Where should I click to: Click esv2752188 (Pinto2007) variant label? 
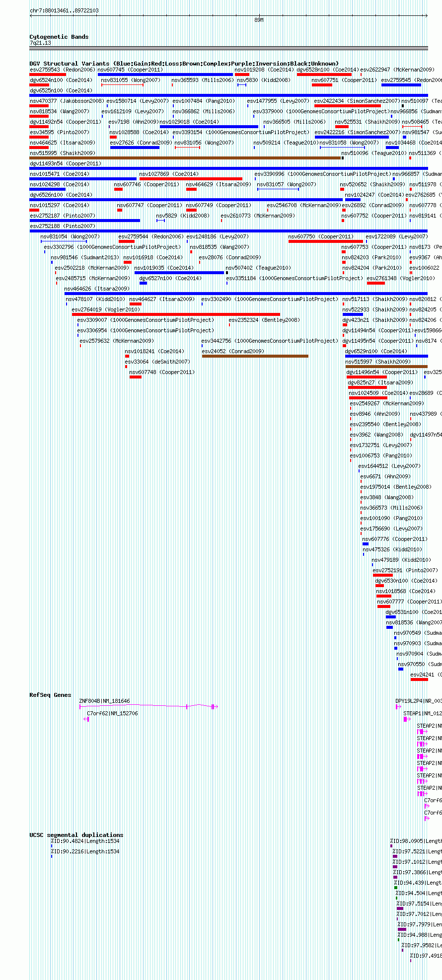tap(63, 226)
